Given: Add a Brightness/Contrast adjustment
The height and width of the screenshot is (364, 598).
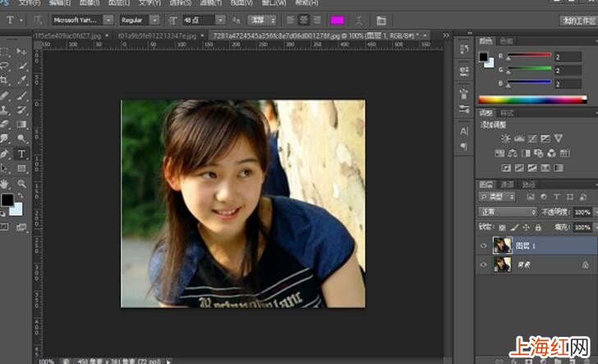Looking at the screenshot, I should click(x=506, y=139).
